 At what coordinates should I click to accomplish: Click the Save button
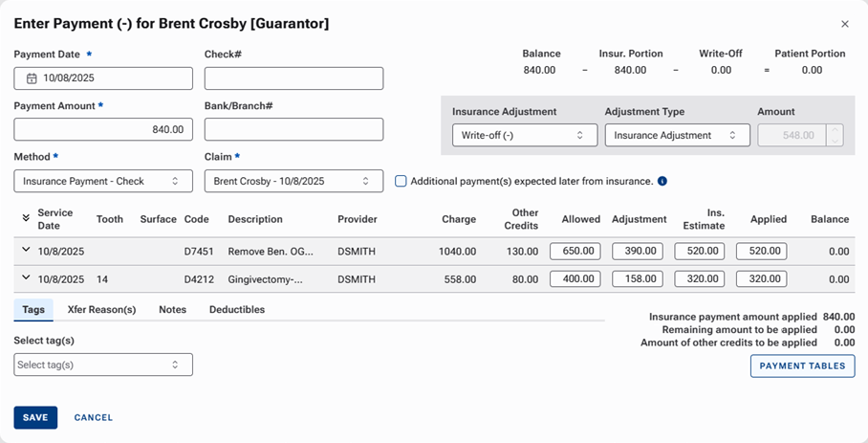(35, 417)
